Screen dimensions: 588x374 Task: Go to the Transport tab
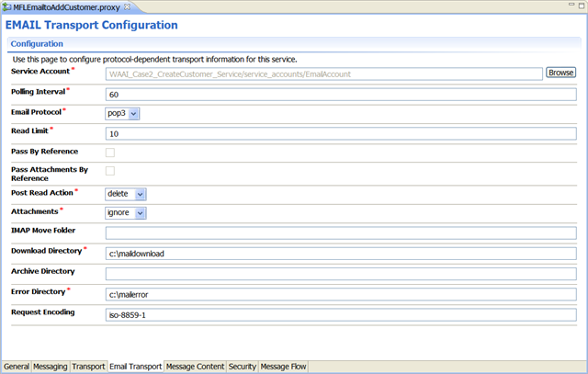[x=88, y=367]
